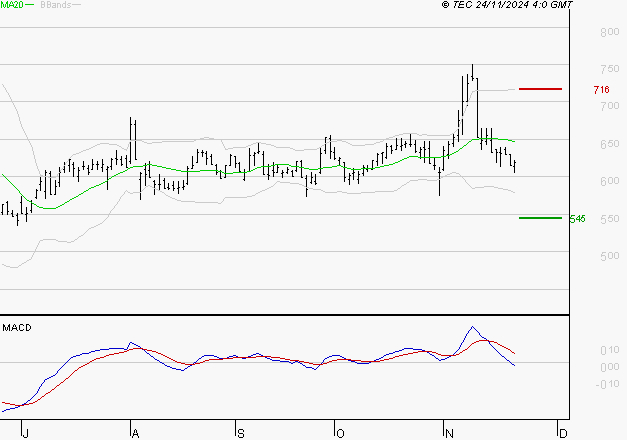Click the green support level line
The height and width of the screenshot is (440, 627).
(540, 218)
